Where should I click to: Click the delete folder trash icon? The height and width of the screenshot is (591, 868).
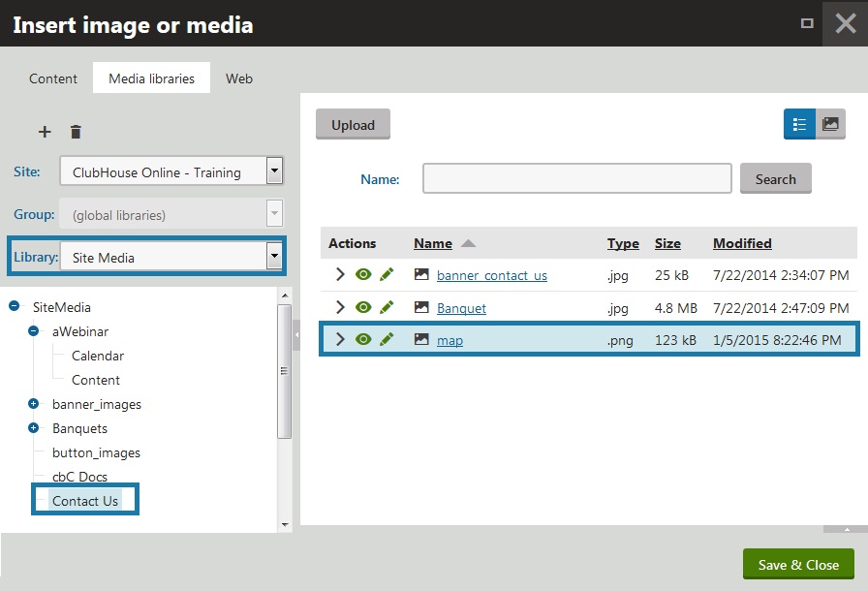76,132
